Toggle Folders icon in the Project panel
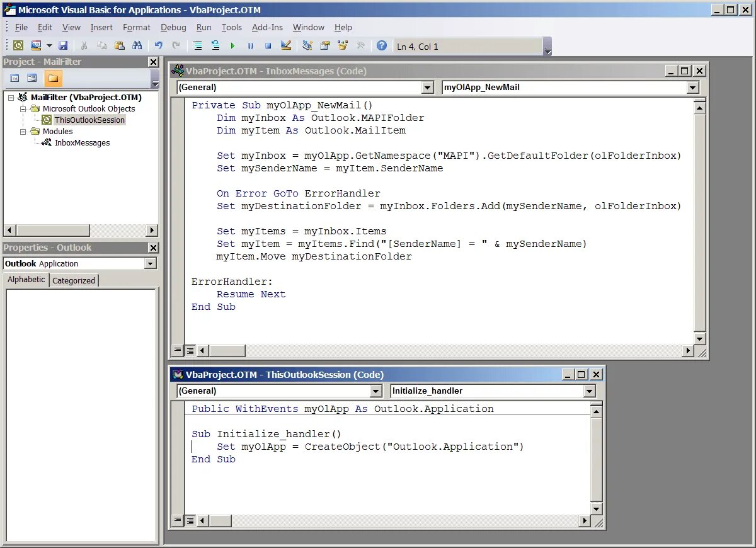Image resolution: width=756 pixels, height=548 pixels. tap(53, 78)
